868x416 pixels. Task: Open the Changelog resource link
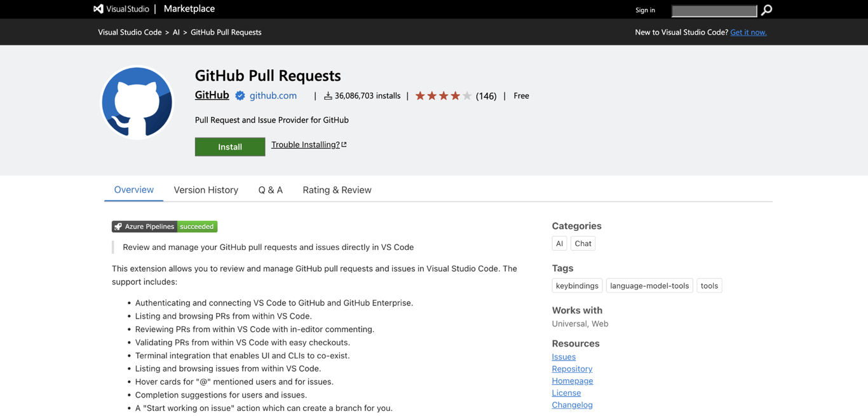coord(572,405)
